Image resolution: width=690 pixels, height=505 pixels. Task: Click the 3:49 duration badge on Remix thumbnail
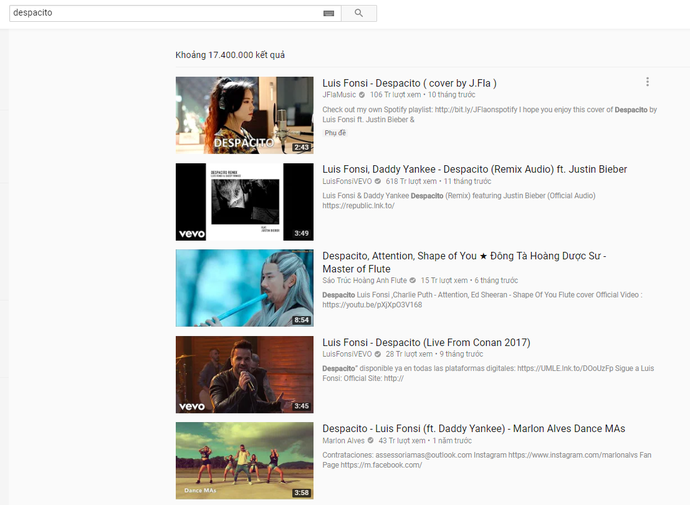[301, 234]
